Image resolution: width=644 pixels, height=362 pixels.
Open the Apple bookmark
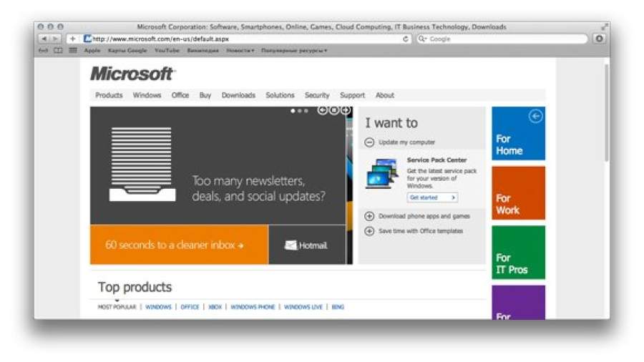click(x=92, y=51)
